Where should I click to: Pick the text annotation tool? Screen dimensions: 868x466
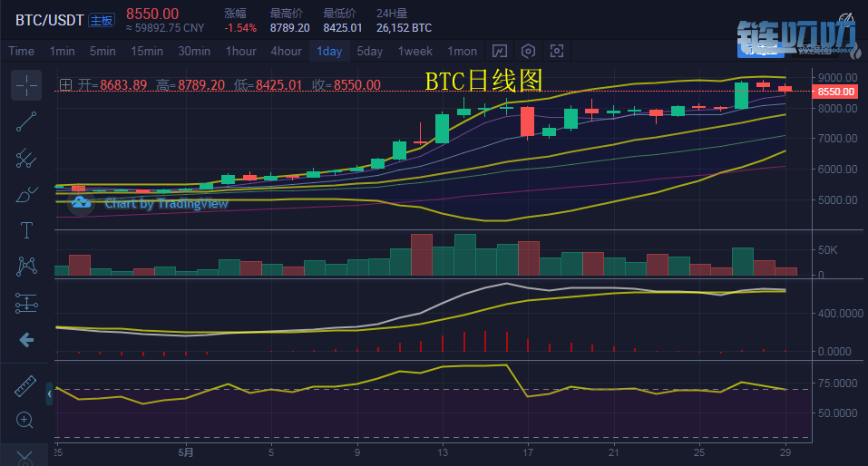(26, 230)
